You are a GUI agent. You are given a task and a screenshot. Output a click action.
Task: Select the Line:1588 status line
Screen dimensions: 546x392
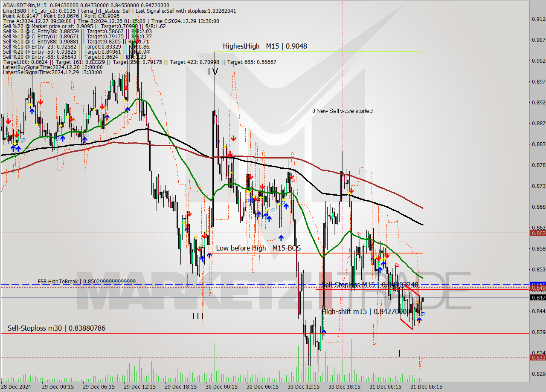119,11
